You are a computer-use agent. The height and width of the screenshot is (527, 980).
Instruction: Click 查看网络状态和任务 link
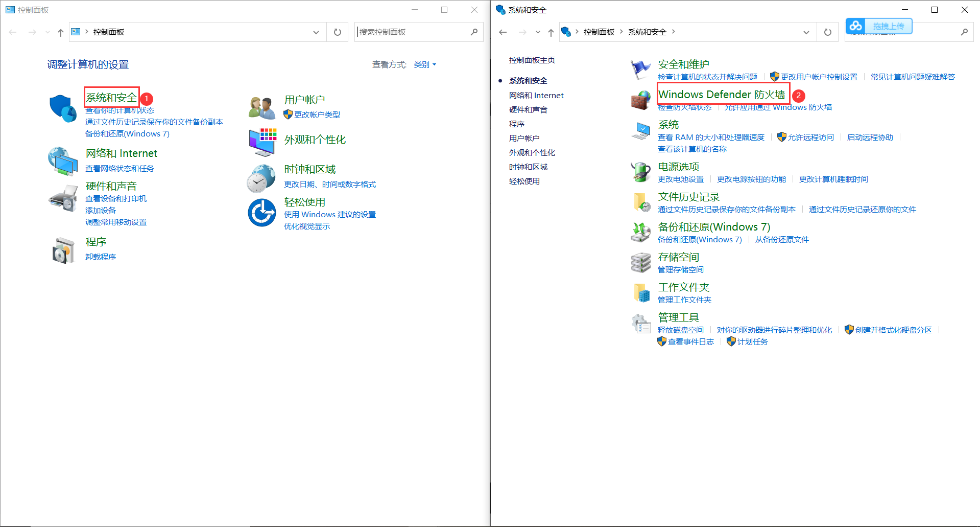(x=119, y=169)
